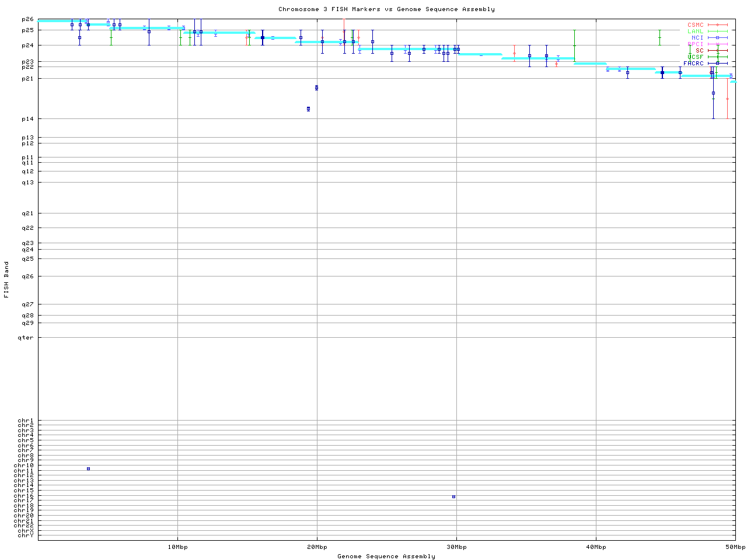
Task: Click the chart title text
Action: (386, 9)
